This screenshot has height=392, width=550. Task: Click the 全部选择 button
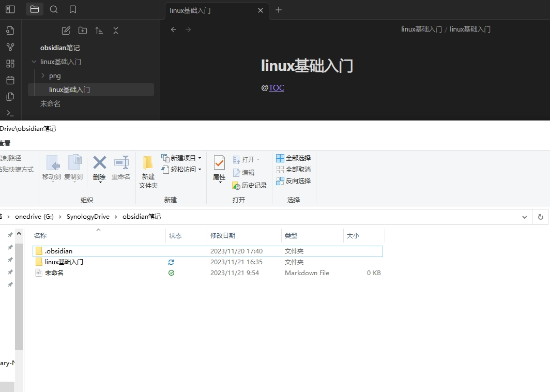(294, 158)
